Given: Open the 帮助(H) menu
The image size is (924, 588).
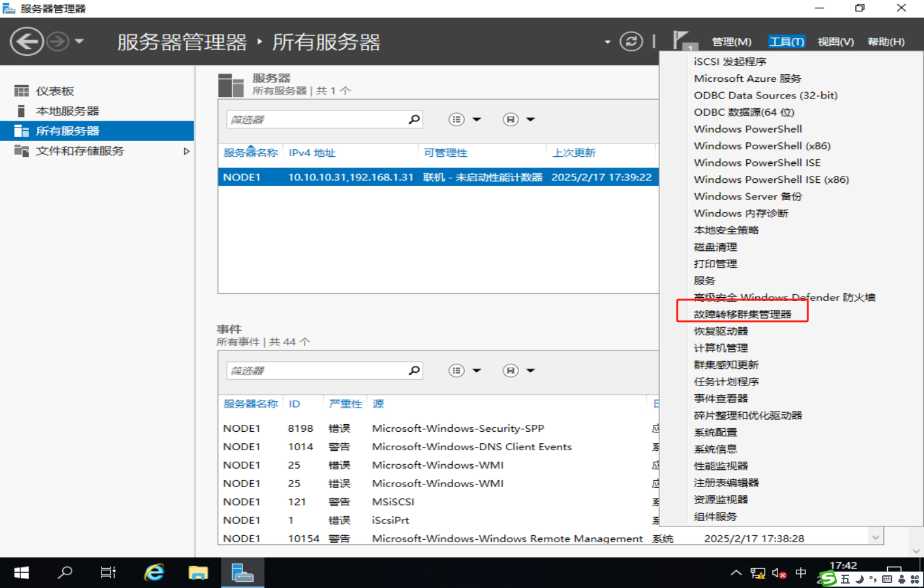Looking at the screenshot, I should coord(886,42).
